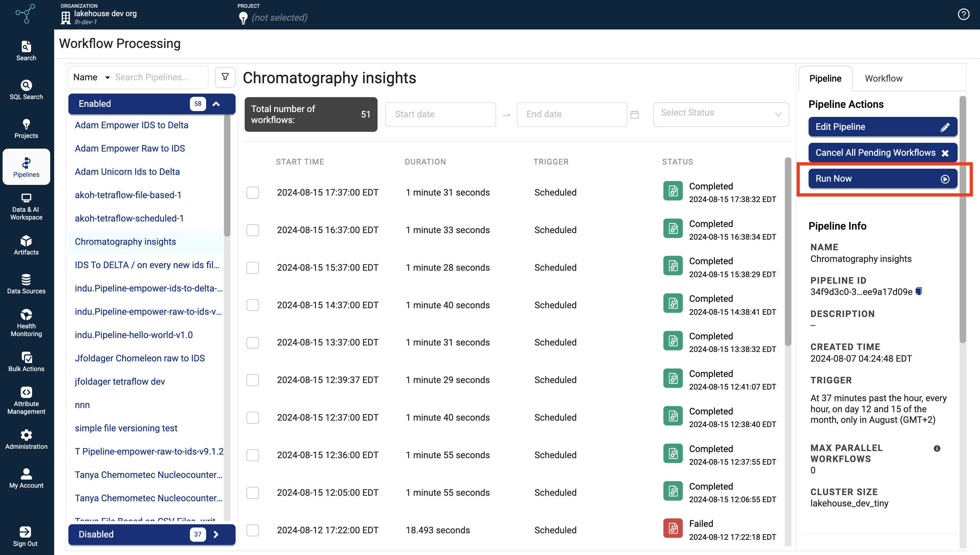Click the Search sidebar icon
This screenshot has height=555, width=980.
coord(26,51)
